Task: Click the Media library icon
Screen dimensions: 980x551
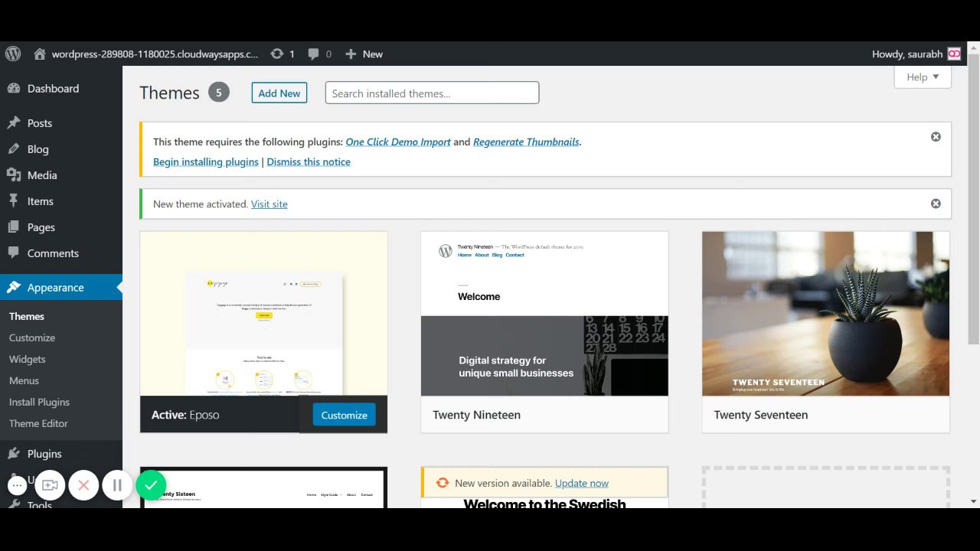Action: pos(14,174)
